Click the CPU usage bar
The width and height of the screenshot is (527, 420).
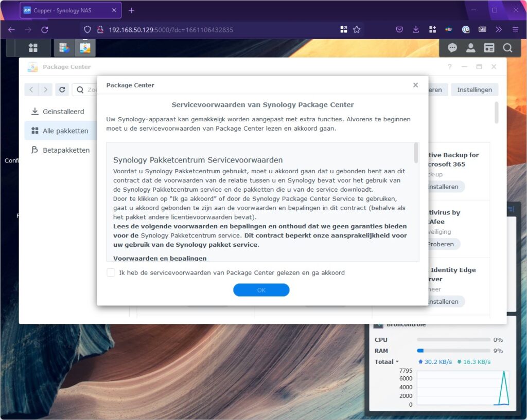click(453, 340)
